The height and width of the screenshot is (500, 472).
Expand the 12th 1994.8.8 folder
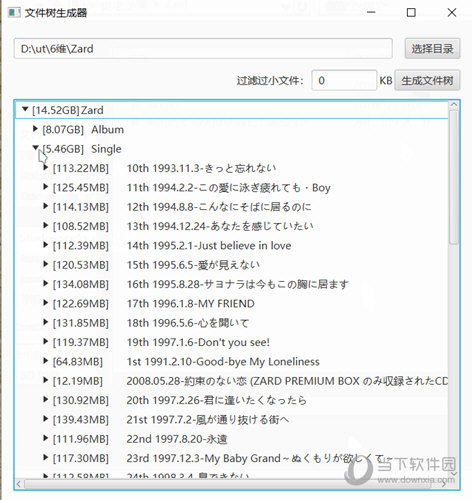pyautogui.click(x=46, y=206)
